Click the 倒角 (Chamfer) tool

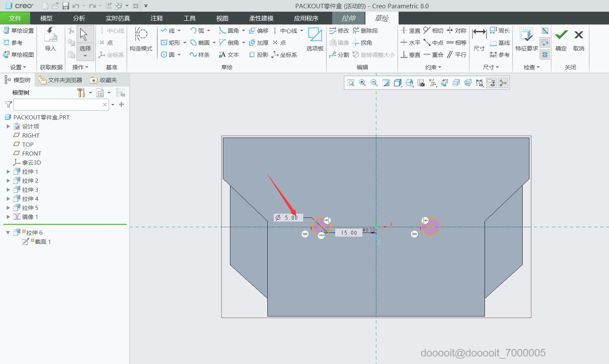(x=229, y=43)
